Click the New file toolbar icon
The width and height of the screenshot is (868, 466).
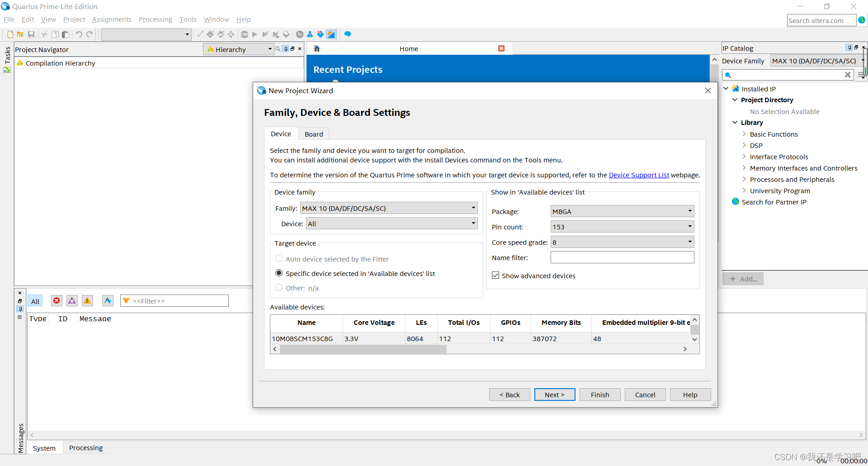tap(10, 34)
